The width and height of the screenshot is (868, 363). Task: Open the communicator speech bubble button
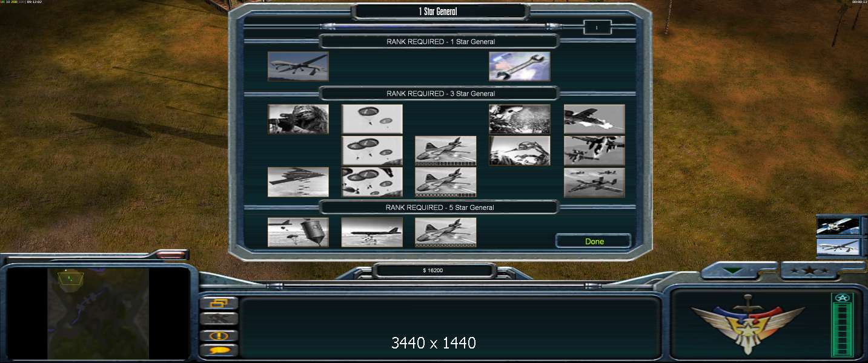click(219, 351)
